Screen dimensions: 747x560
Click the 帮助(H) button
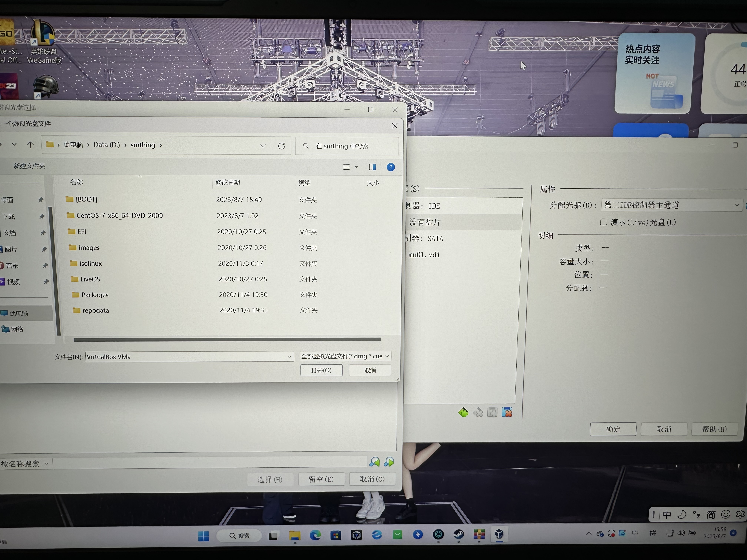714,429
